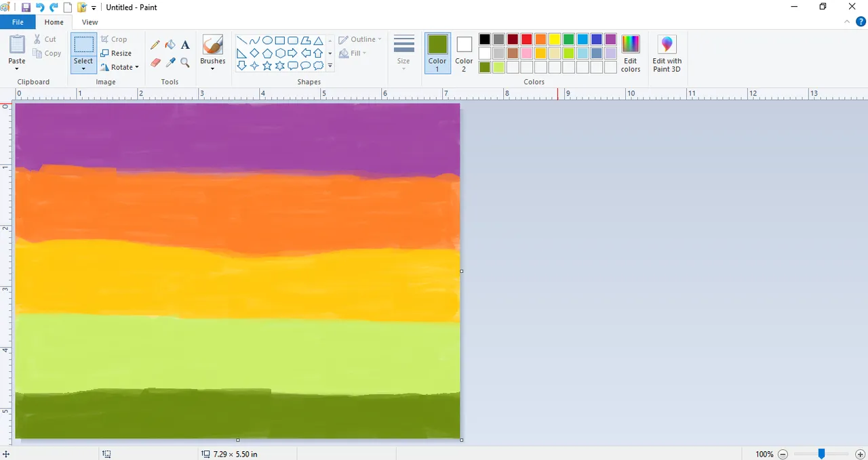Collapse the ribbon with the chevron
The height and width of the screenshot is (460, 868).
(x=847, y=22)
